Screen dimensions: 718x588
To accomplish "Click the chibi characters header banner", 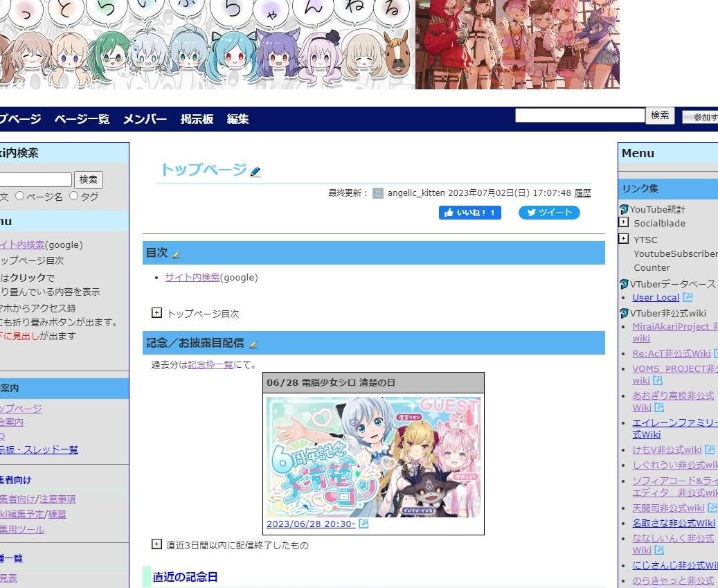I will (208, 44).
